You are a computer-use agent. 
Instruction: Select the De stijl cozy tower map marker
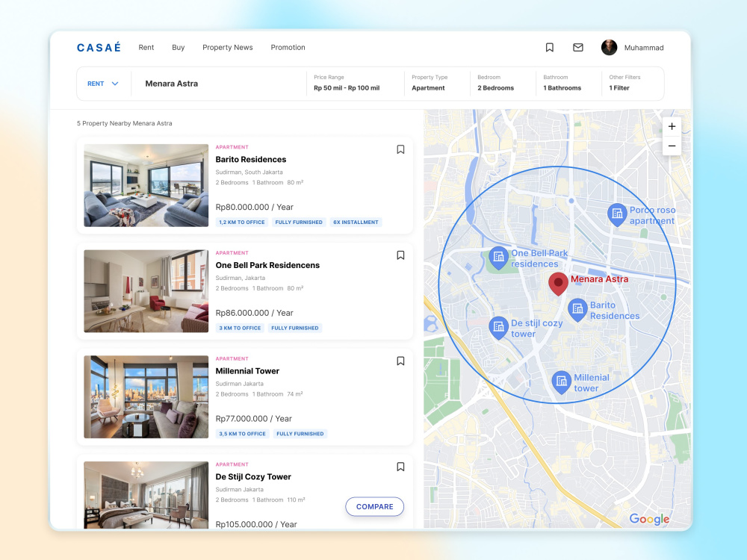point(499,328)
